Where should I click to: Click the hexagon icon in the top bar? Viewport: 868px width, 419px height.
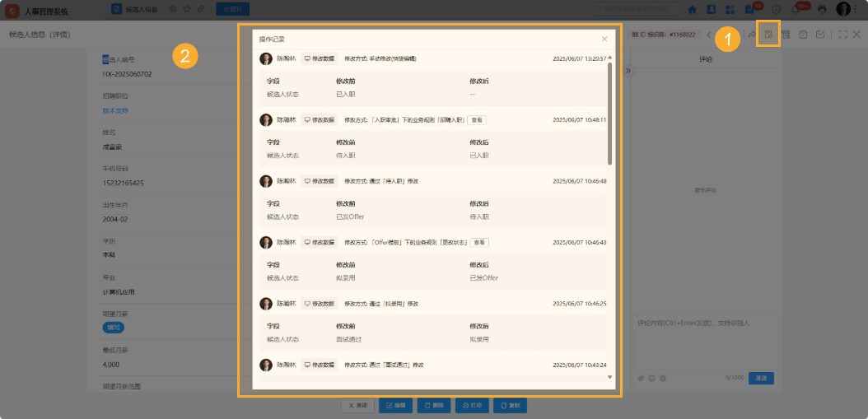777,9
